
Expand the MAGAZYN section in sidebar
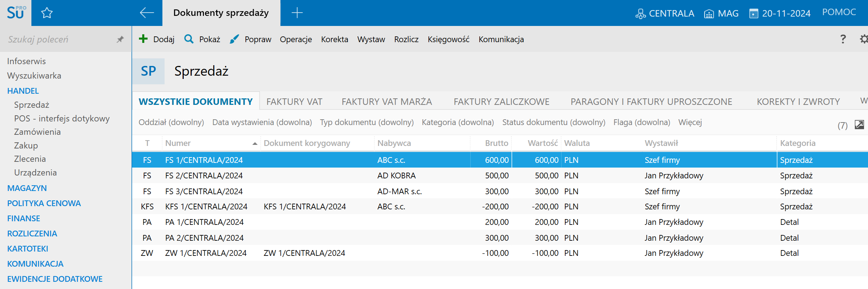pyautogui.click(x=27, y=188)
